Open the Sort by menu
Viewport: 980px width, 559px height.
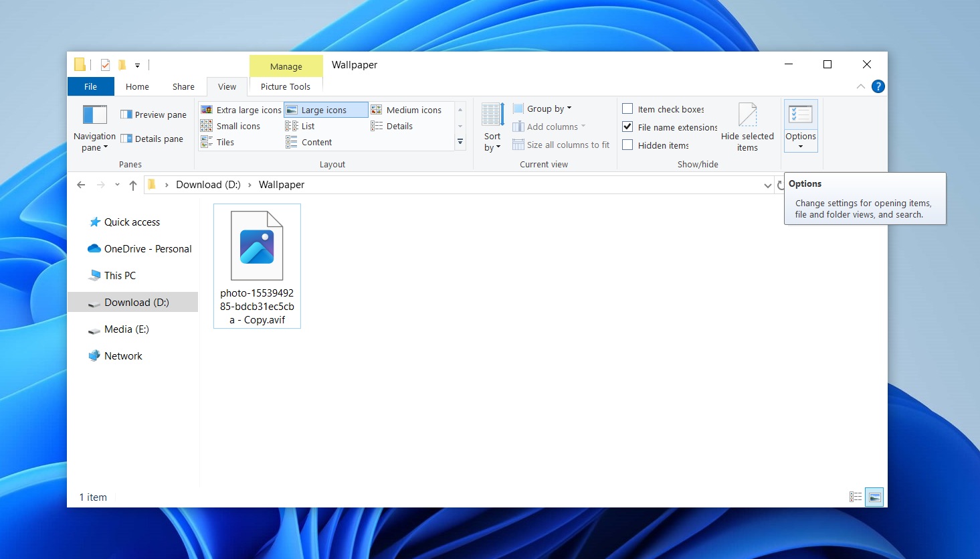(492, 128)
